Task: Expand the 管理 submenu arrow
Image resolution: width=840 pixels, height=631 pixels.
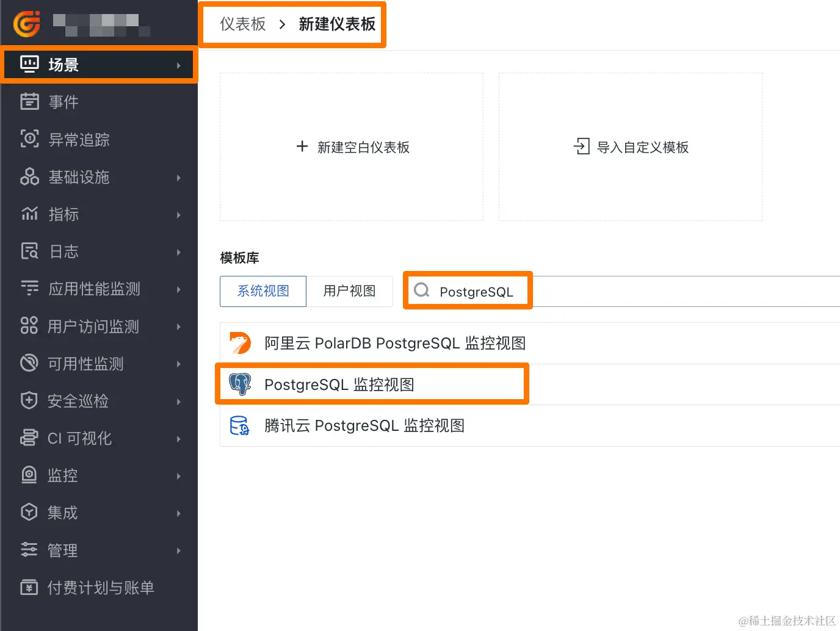Action: point(178,550)
